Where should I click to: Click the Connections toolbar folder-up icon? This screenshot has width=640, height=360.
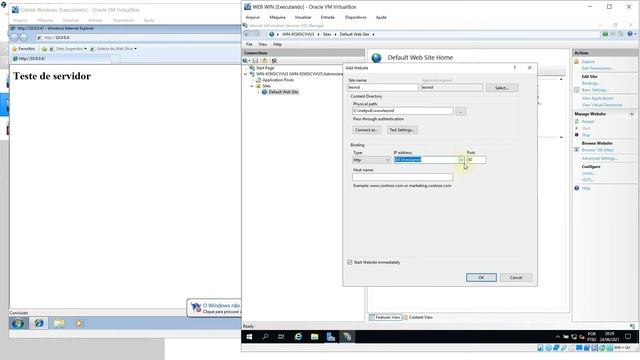[x=264, y=60]
